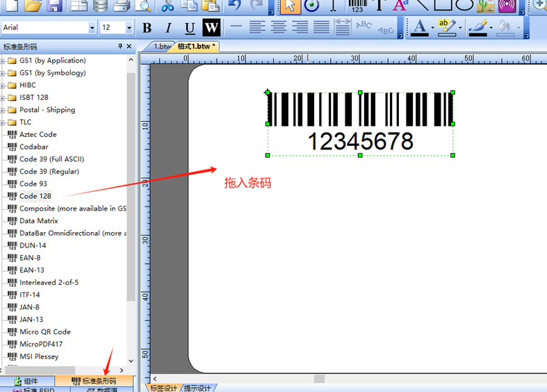Select Data Matrix symbology
The width and height of the screenshot is (547, 392).
[39, 221]
